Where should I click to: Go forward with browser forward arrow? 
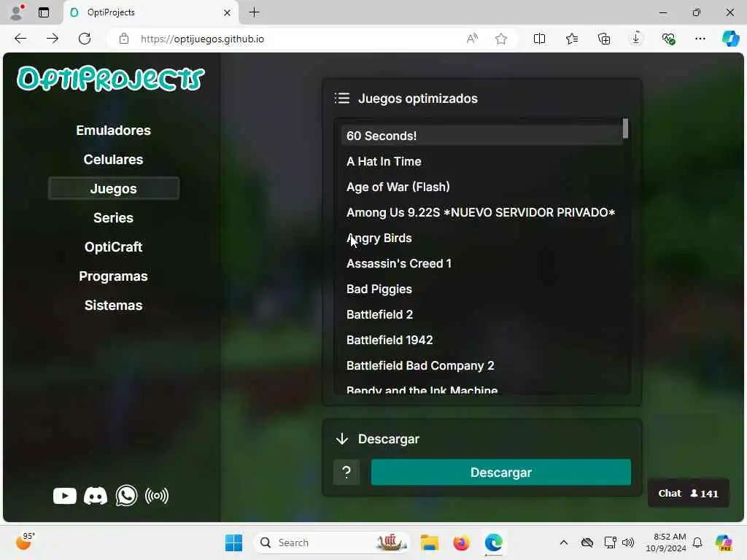pos(53,39)
